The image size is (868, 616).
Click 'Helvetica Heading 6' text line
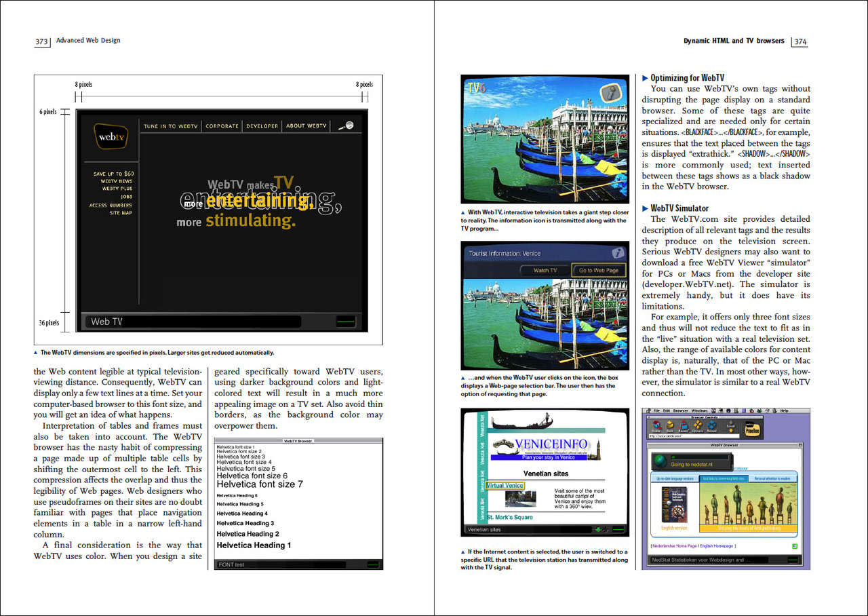(x=237, y=496)
